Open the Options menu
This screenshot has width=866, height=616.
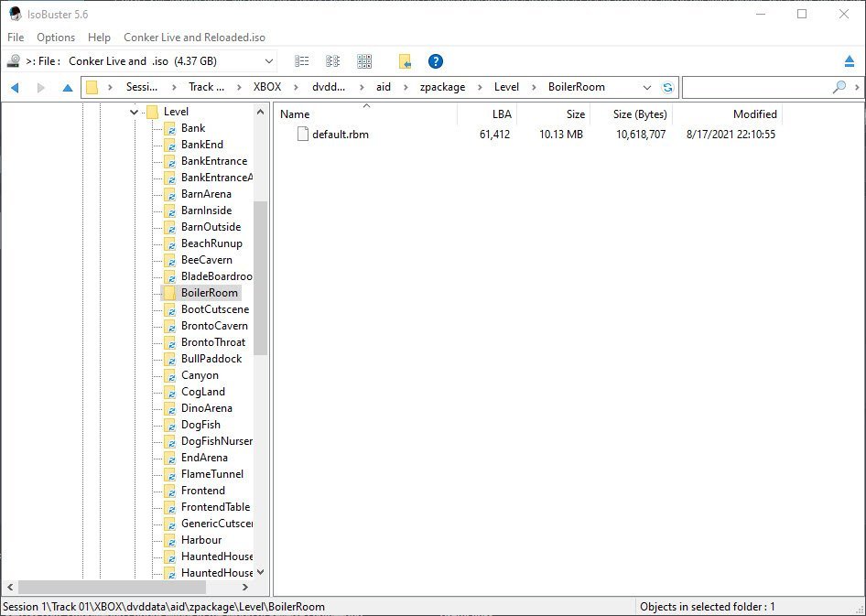pos(56,38)
